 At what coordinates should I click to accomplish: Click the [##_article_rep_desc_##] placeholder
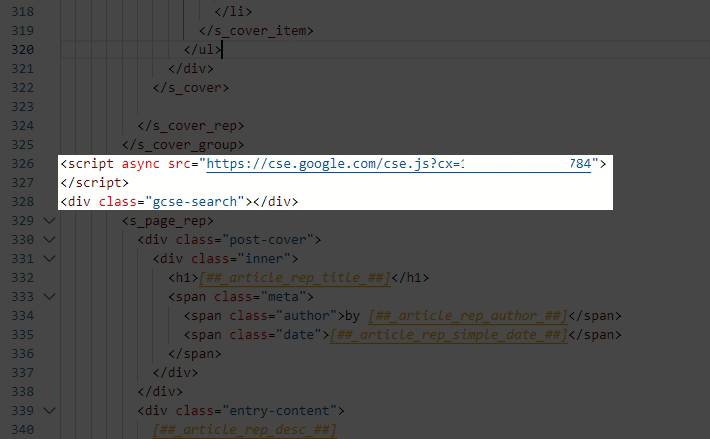(x=245, y=430)
